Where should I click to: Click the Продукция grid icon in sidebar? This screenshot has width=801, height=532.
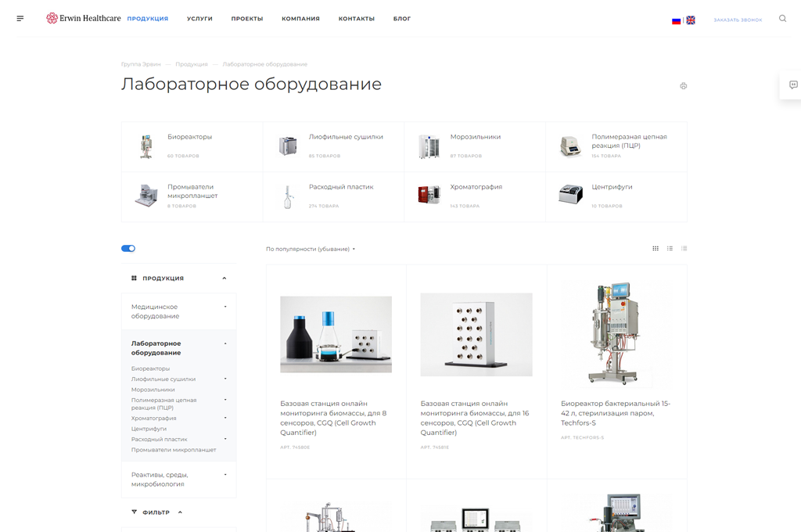tap(134, 278)
